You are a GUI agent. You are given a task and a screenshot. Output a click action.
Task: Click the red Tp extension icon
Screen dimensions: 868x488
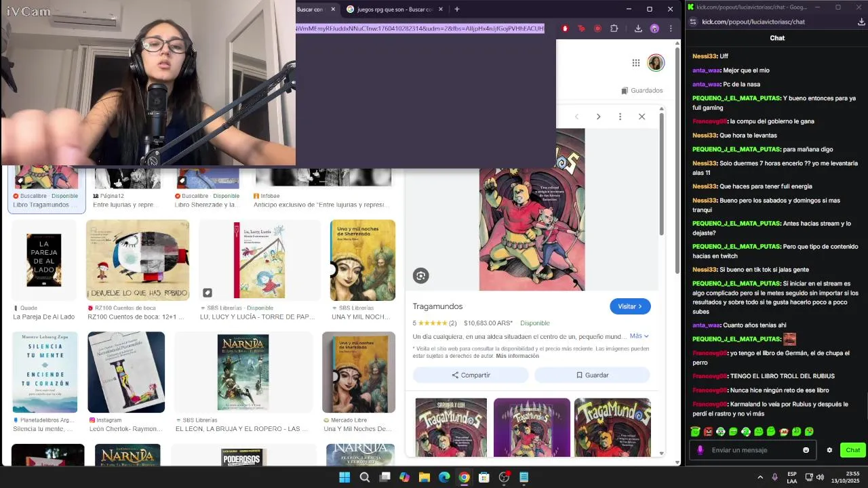point(581,28)
